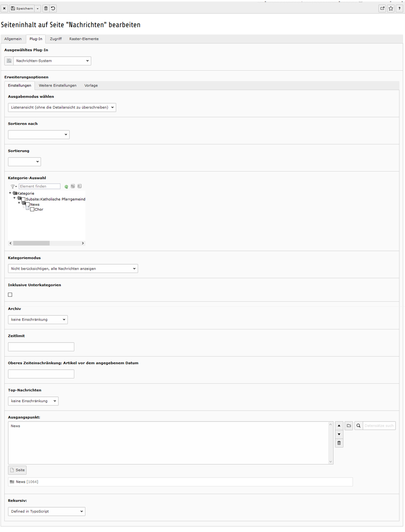This screenshot has width=405, height=532.
Task: Click the category tree horizontal scrollbar
Action: pyautogui.click(x=31, y=243)
